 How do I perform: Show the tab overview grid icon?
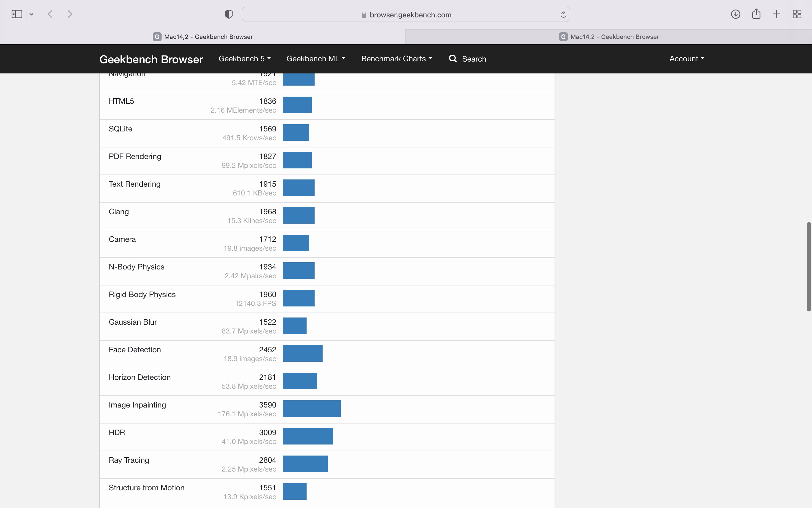(797, 14)
